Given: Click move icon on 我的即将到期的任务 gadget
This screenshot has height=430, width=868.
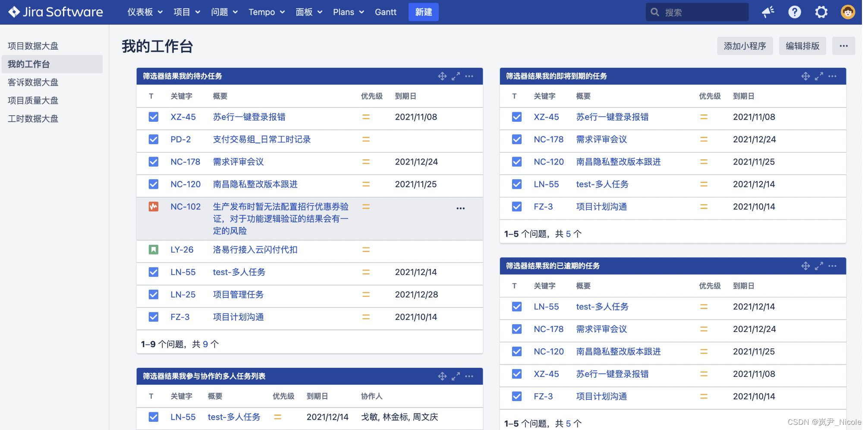Looking at the screenshot, I should pos(806,76).
